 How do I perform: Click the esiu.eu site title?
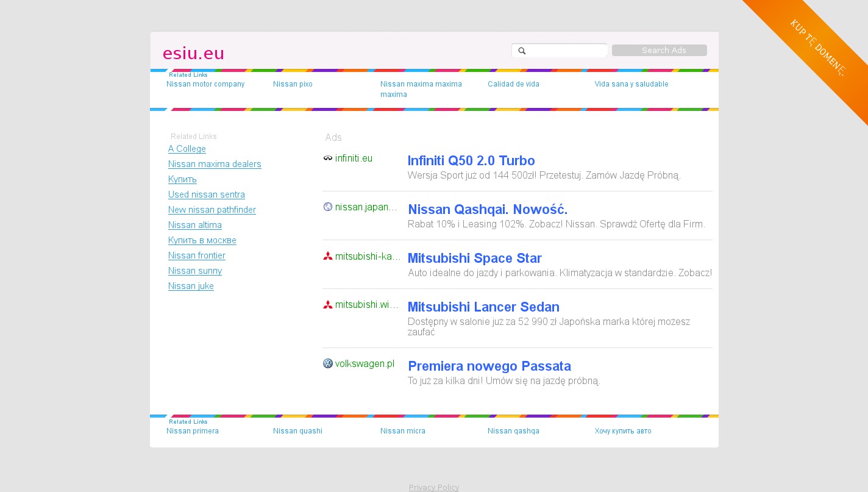[193, 54]
